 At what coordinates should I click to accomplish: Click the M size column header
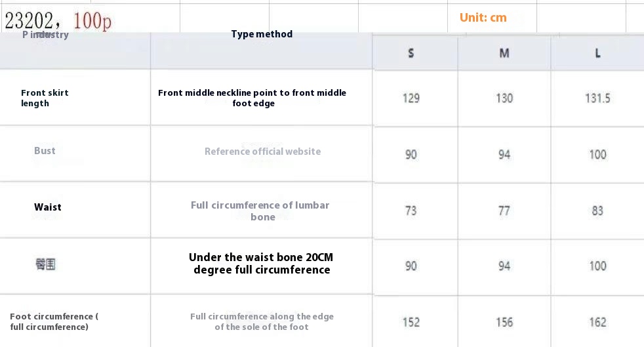[504, 53]
